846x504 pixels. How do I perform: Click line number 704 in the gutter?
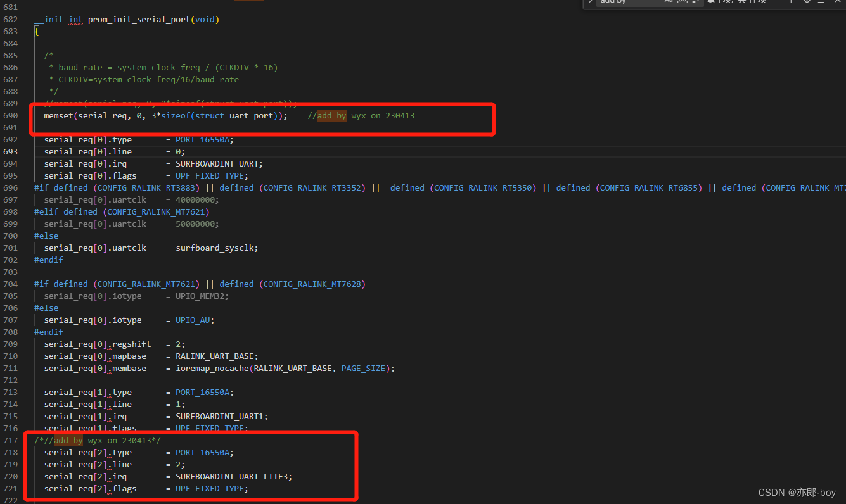(10, 284)
